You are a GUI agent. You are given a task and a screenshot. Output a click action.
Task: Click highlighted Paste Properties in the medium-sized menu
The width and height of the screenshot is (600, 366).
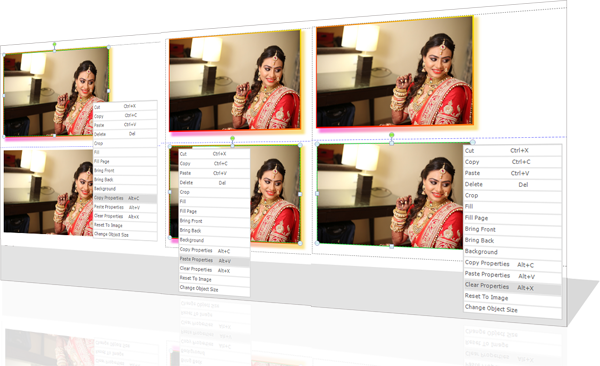coord(214,261)
